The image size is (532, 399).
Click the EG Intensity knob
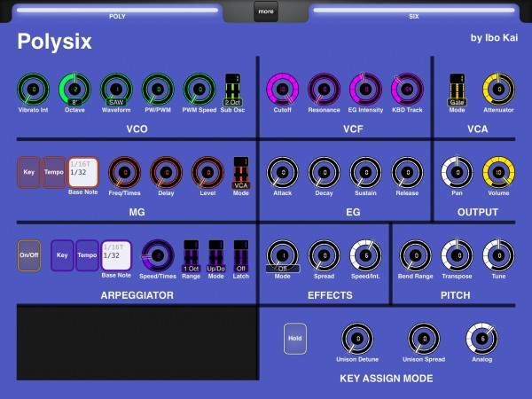(365, 90)
